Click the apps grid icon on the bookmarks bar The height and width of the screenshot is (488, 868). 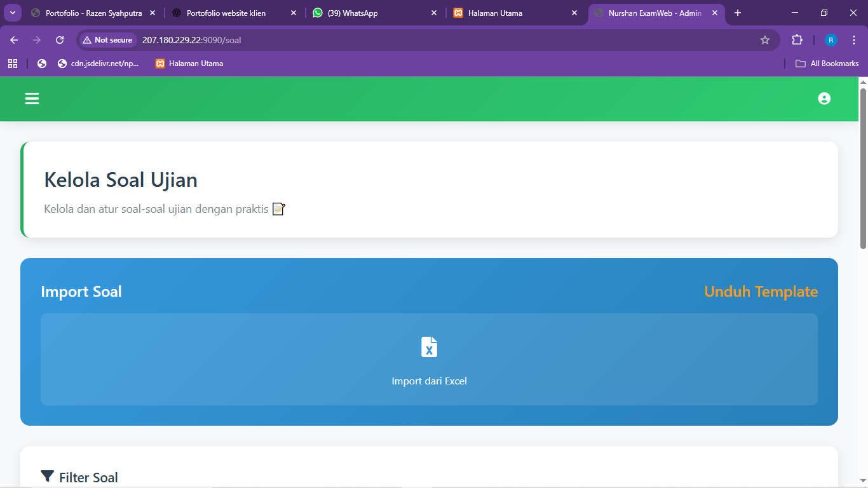[13, 63]
